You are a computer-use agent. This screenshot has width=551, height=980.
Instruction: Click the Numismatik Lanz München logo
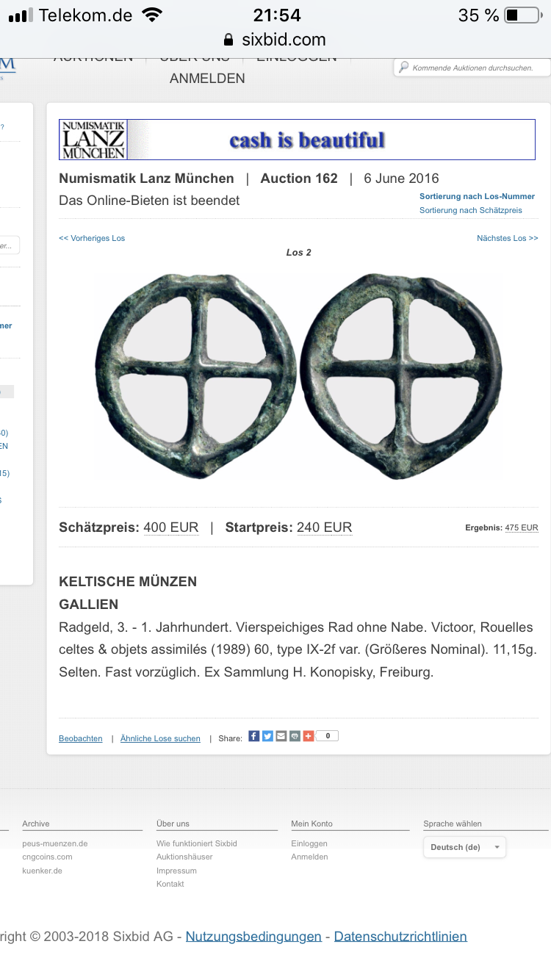pyautogui.click(x=93, y=140)
